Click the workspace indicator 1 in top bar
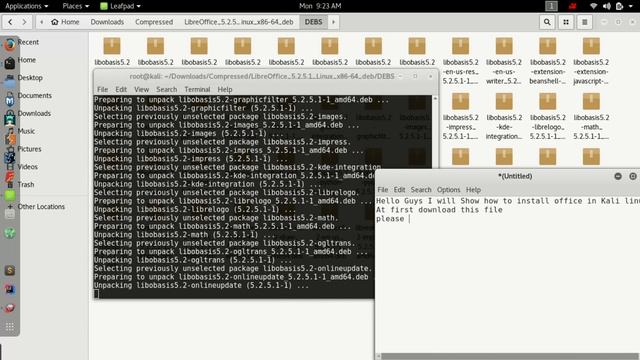Image resolution: width=640 pixels, height=360 pixels. pyautogui.click(x=551, y=6)
